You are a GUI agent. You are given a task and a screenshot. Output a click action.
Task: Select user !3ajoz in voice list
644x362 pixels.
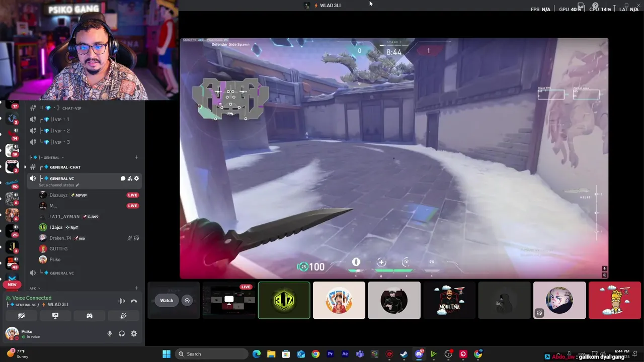tap(56, 227)
